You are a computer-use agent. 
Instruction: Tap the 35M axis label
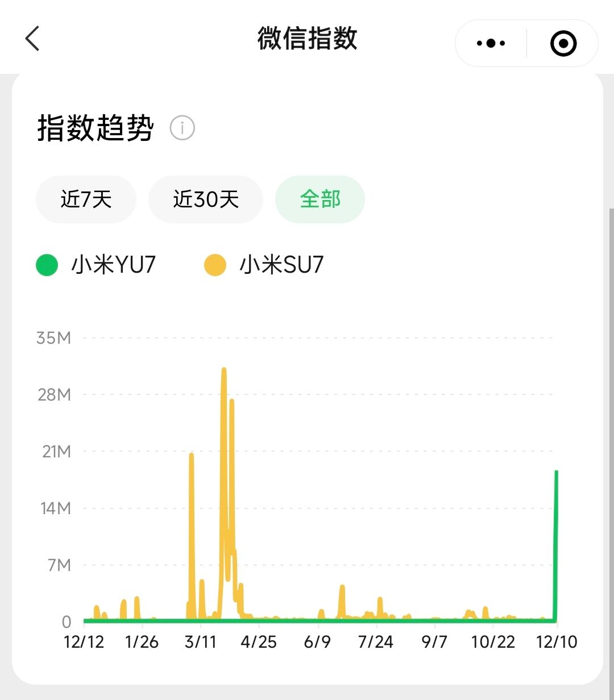click(x=54, y=338)
